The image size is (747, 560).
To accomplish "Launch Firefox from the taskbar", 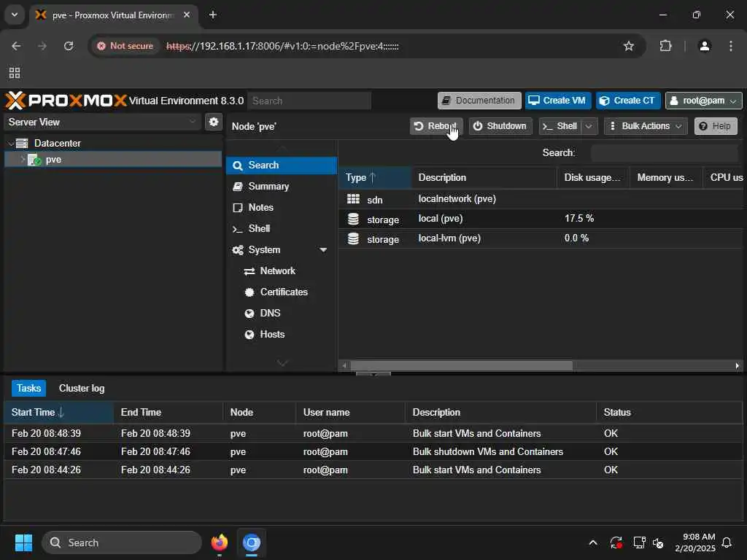I will click(x=220, y=542).
